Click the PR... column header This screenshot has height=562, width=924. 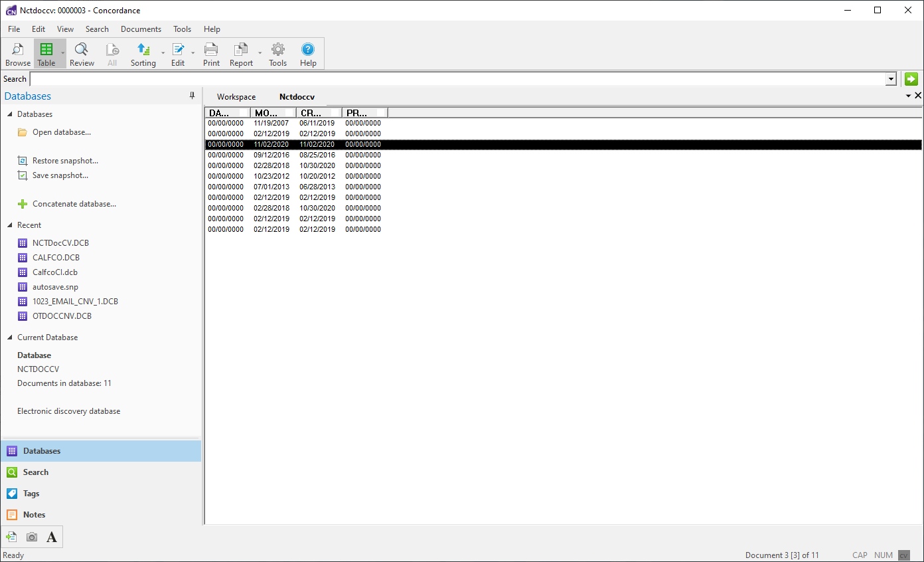(x=364, y=113)
